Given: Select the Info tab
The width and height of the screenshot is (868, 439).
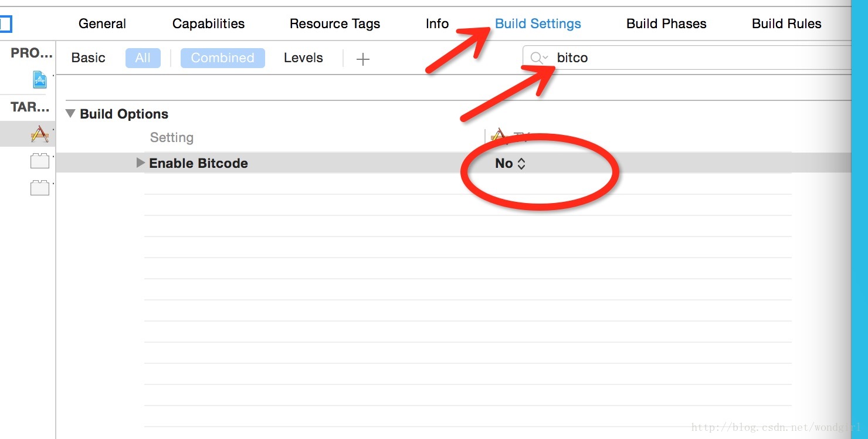Looking at the screenshot, I should 437,24.
